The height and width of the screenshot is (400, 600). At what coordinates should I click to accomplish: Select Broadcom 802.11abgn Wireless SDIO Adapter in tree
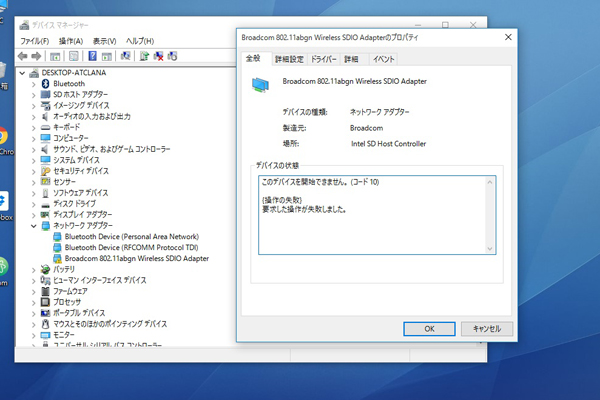coord(137,259)
